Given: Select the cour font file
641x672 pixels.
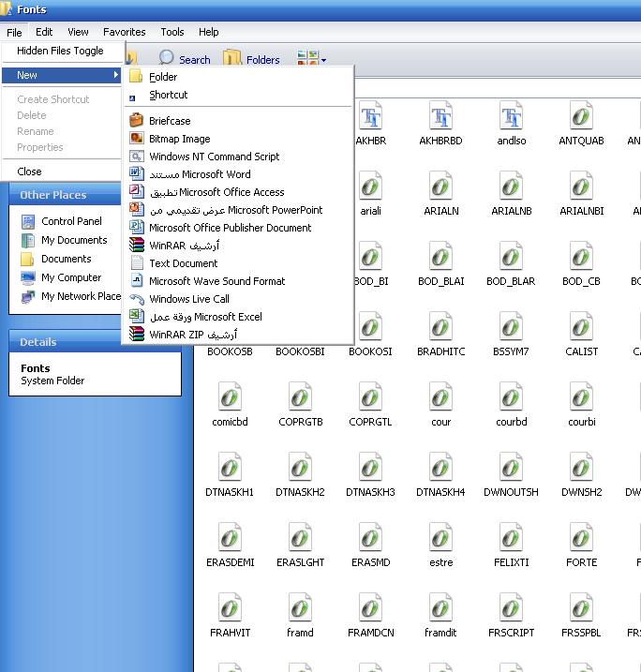Looking at the screenshot, I should [440, 405].
